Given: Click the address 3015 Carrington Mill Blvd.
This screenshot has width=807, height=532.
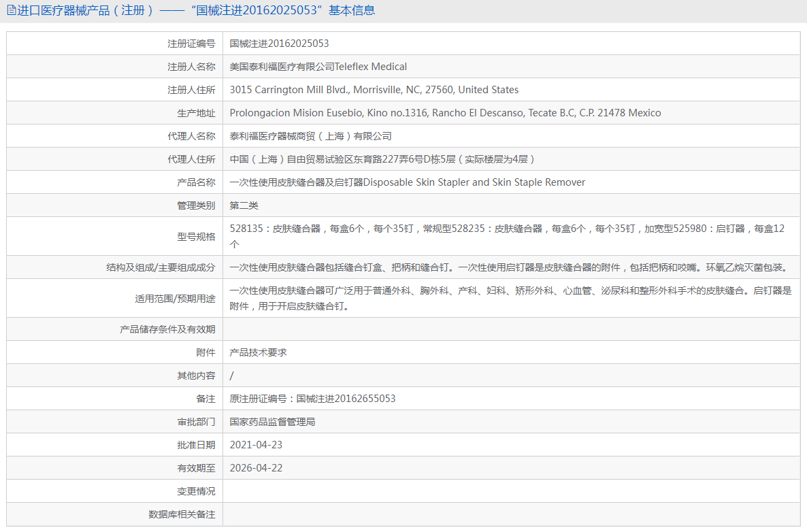Looking at the screenshot, I should click(x=374, y=90).
